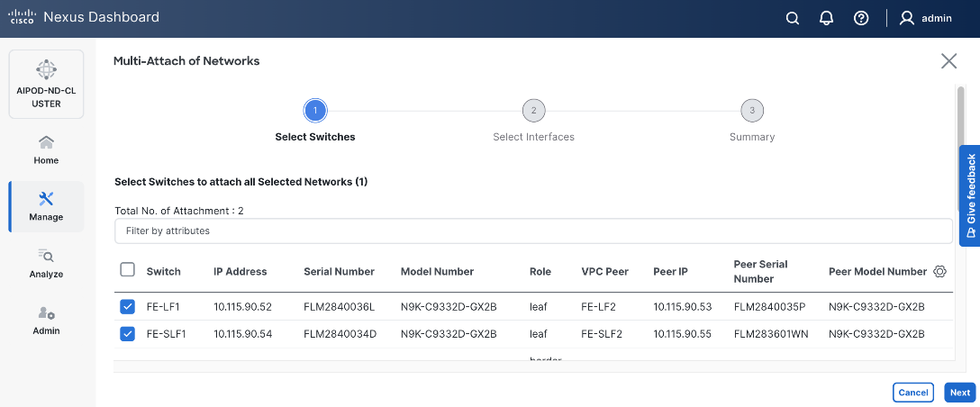Screen dimensions: 980x407
Task: Click the admin user profile icon
Action: click(907, 18)
